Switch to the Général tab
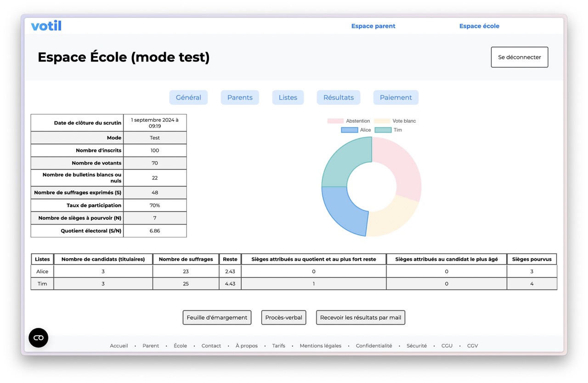This screenshot has height=383, width=588. [188, 97]
